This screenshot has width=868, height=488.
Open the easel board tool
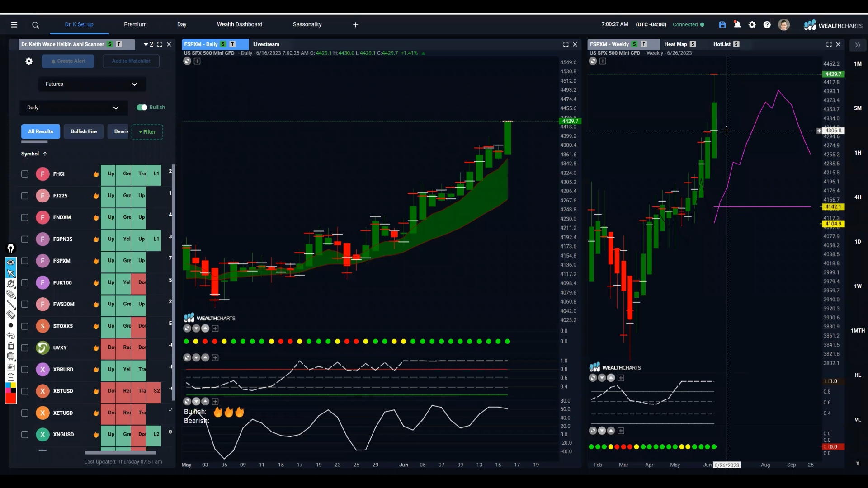point(11,357)
